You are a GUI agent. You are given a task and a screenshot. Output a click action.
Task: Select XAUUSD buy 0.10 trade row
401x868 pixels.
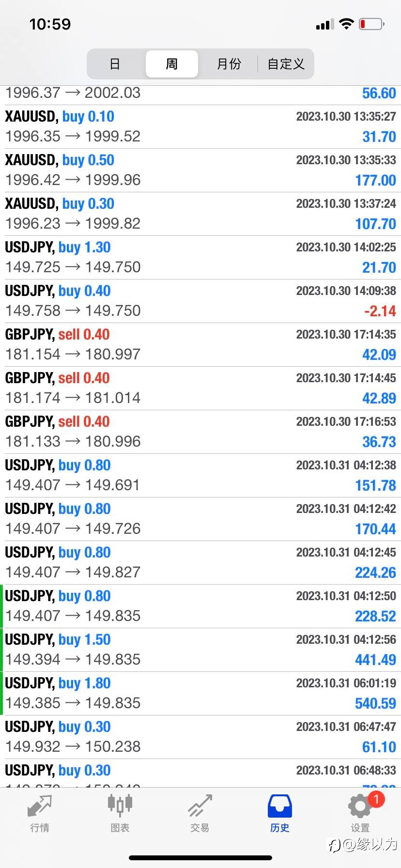[x=200, y=127]
